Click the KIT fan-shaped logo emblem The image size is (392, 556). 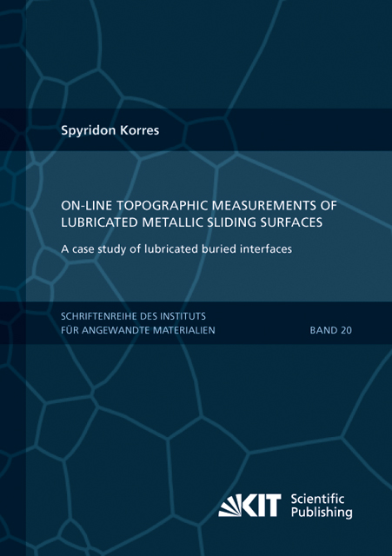pos(229,506)
